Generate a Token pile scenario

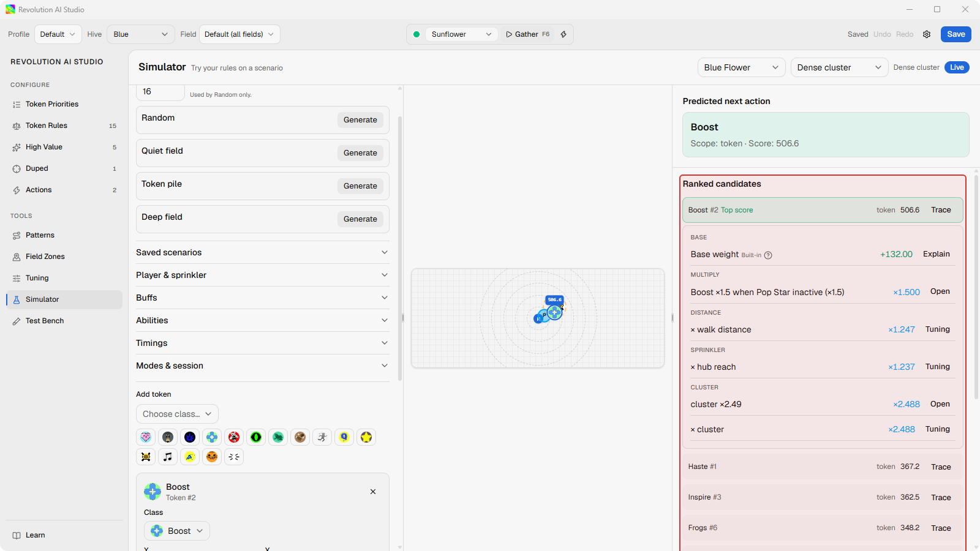[x=360, y=186]
